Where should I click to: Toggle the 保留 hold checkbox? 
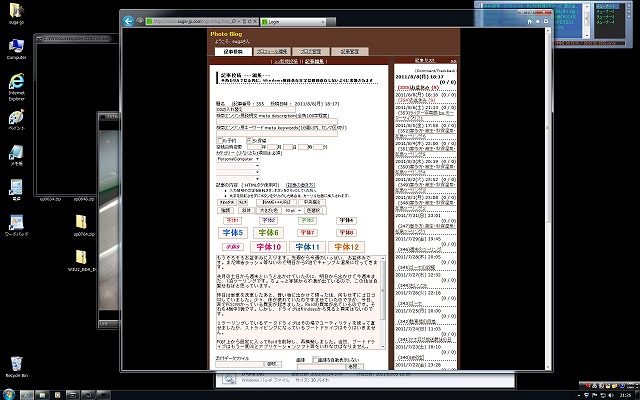point(250,140)
